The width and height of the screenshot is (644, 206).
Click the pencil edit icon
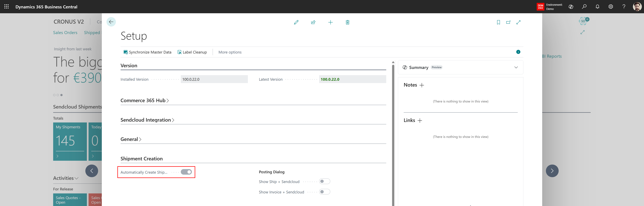point(296,22)
